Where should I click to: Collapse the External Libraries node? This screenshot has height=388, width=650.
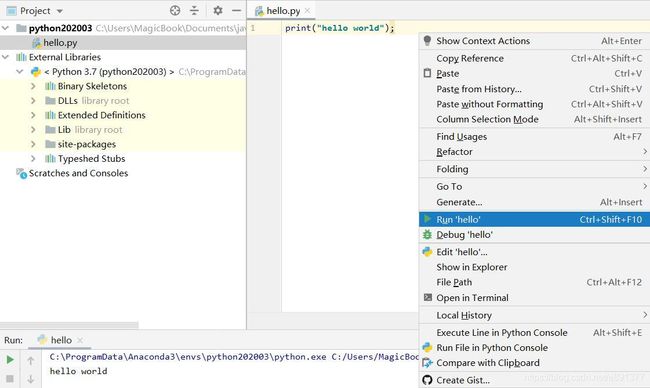tap(5, 57)
